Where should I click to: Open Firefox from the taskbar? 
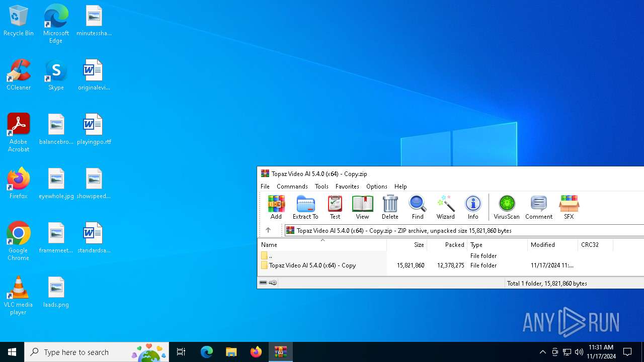tap(256, 352)
